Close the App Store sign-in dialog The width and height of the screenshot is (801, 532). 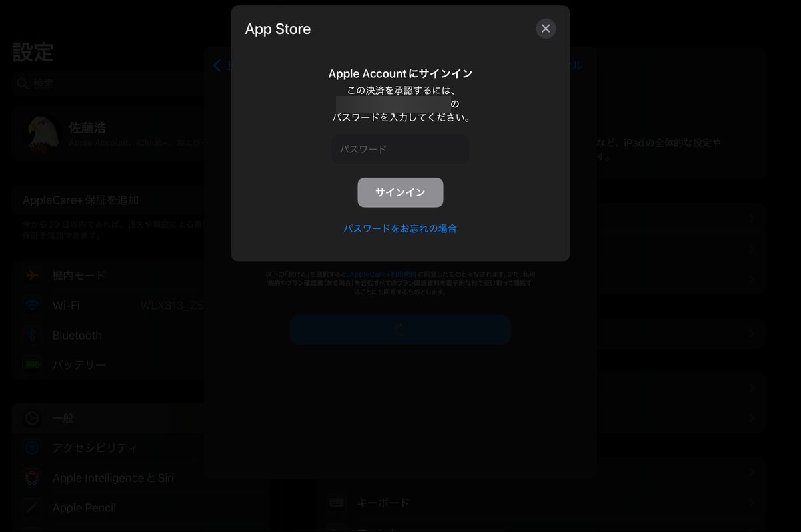click(x=546, y=29)
